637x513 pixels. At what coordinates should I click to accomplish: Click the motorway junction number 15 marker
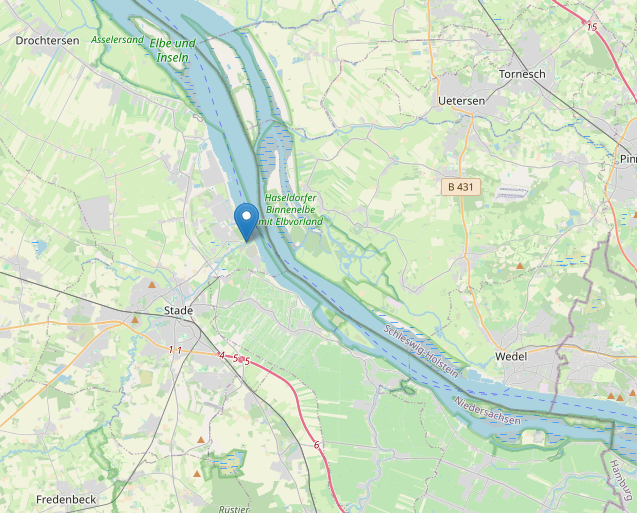(592, 27)
